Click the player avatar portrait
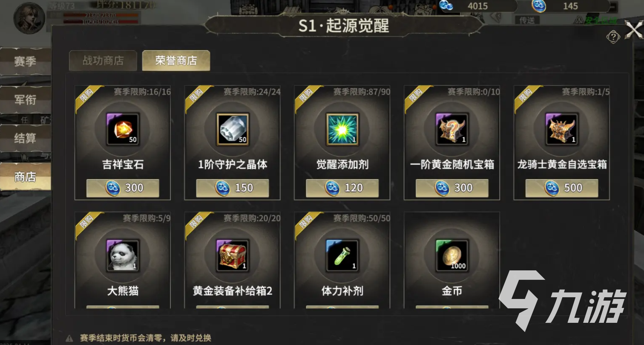 pos(29,18)
